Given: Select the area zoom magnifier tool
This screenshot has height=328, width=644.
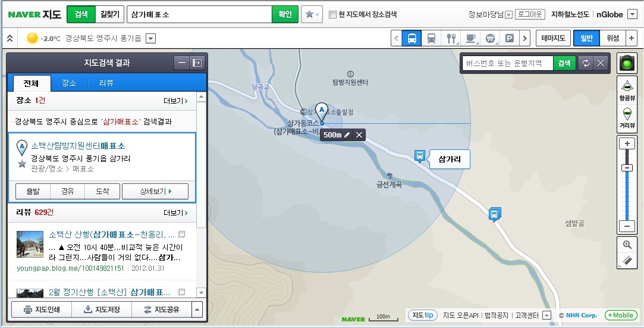Looking at the screenshot, I should click(x=627, y=245).
